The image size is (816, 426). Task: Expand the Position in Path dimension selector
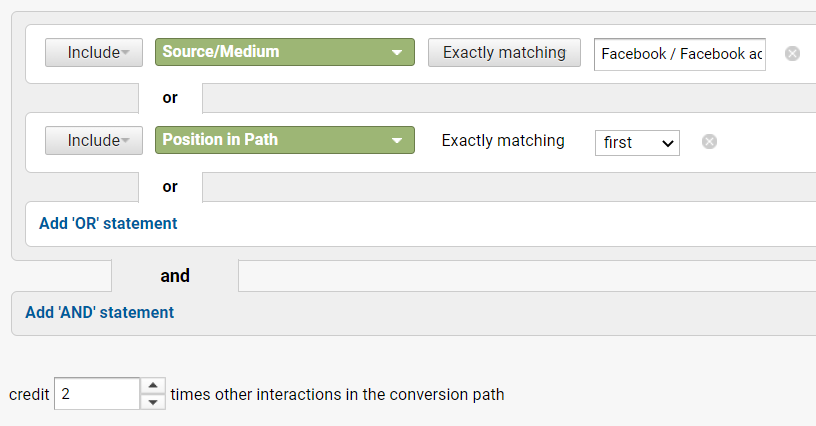coord(284,140)
